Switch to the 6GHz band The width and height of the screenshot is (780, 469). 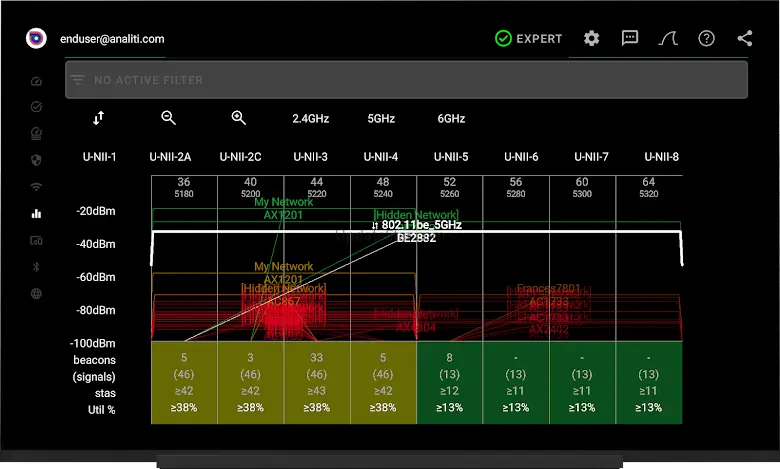click(x=451, y=118)
